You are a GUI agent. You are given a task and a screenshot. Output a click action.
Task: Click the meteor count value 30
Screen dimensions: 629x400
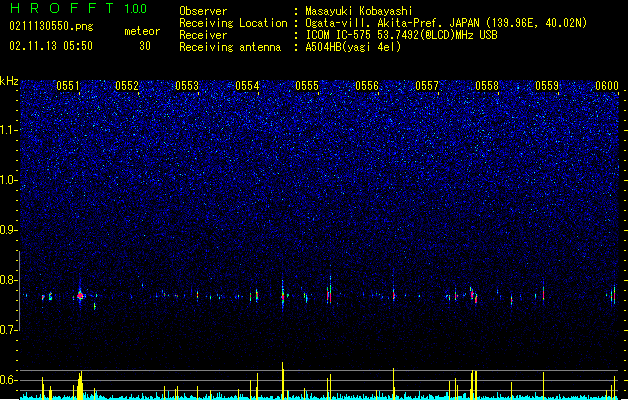coord(145,46)
